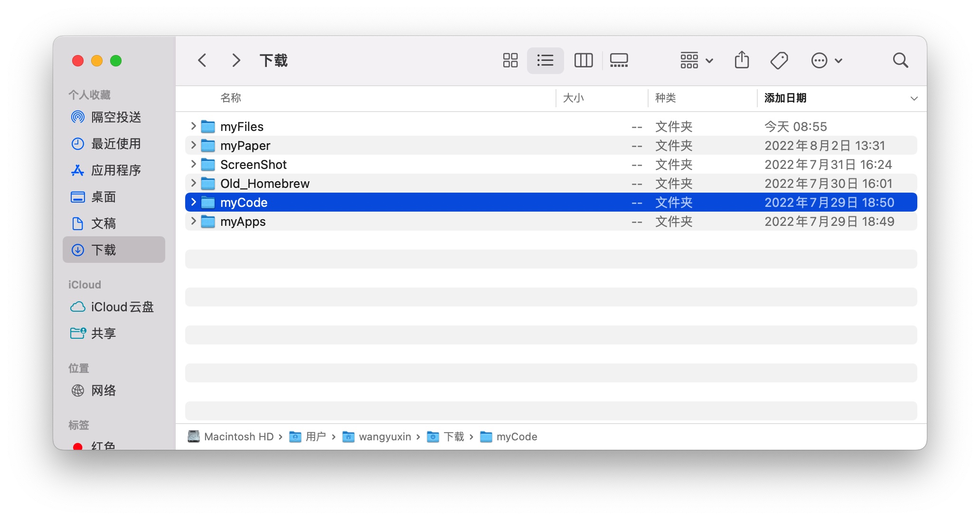
Task: Click the date 今天 08:55
Action: point(796,127)
